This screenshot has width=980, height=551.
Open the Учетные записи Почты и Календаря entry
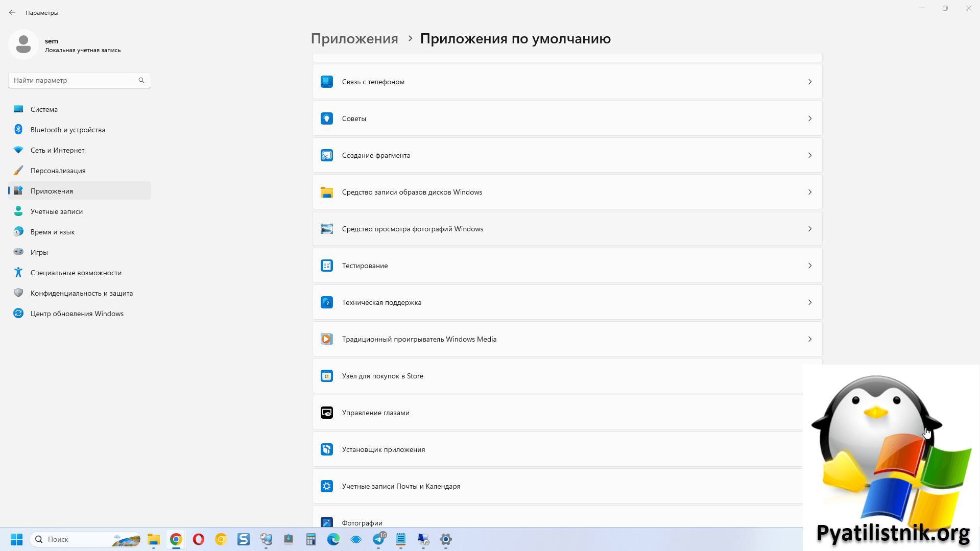[401, 486]
